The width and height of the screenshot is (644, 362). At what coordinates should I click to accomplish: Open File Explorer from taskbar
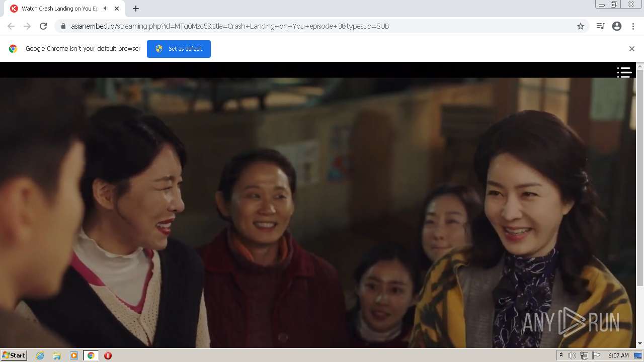point(57,355)
